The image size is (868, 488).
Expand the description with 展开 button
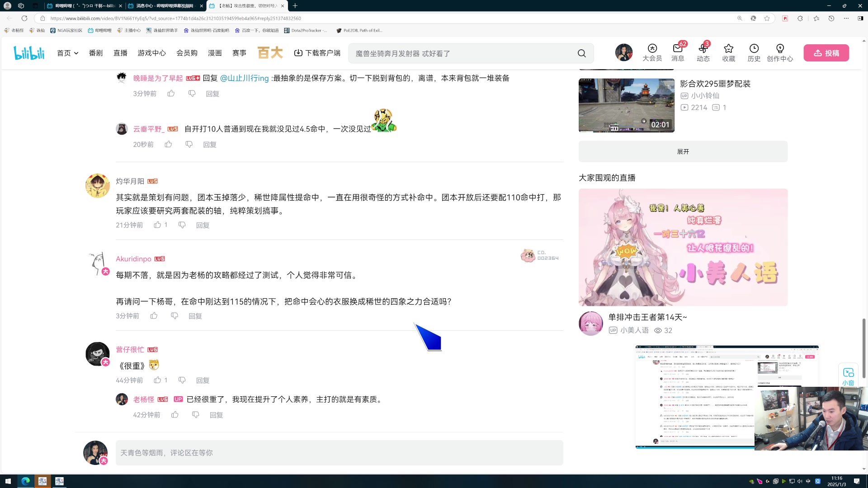683,151
